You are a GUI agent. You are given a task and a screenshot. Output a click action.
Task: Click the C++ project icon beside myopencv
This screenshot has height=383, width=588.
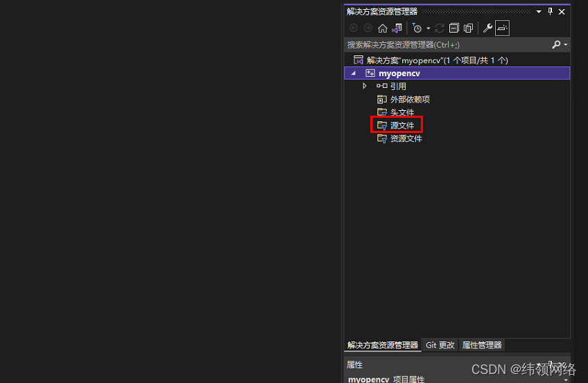click(x=370, y=73)
